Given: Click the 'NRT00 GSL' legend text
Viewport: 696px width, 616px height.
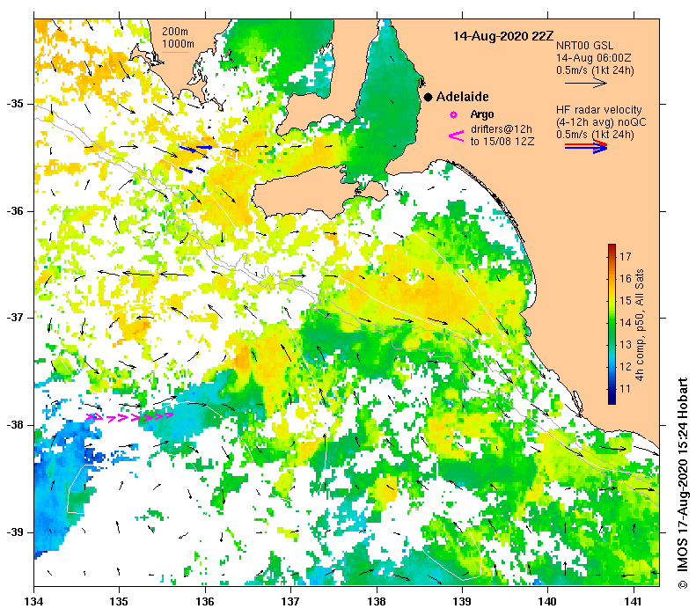Looking at the screenshot, I should (x=584, y=46).
